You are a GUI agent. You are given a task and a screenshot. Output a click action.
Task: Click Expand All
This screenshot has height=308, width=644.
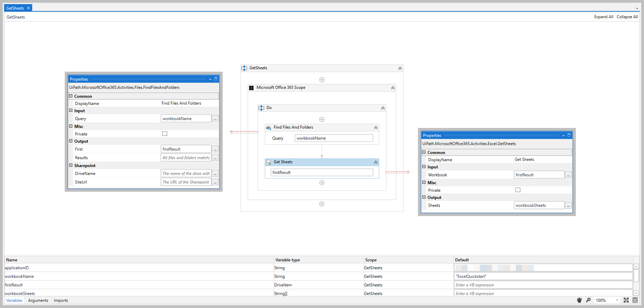click(604, 17)
